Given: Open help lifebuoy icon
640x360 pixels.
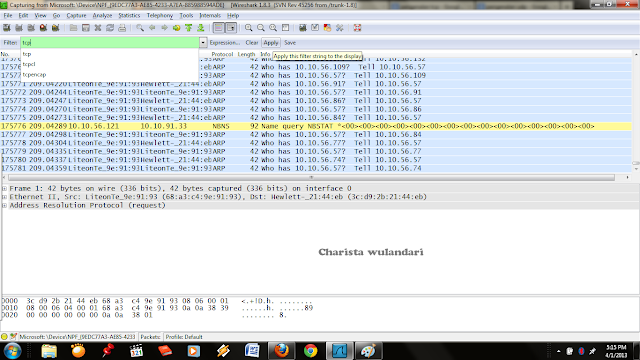Looking at the screenshot, I should pyautogui.click(x=357, y=28).
